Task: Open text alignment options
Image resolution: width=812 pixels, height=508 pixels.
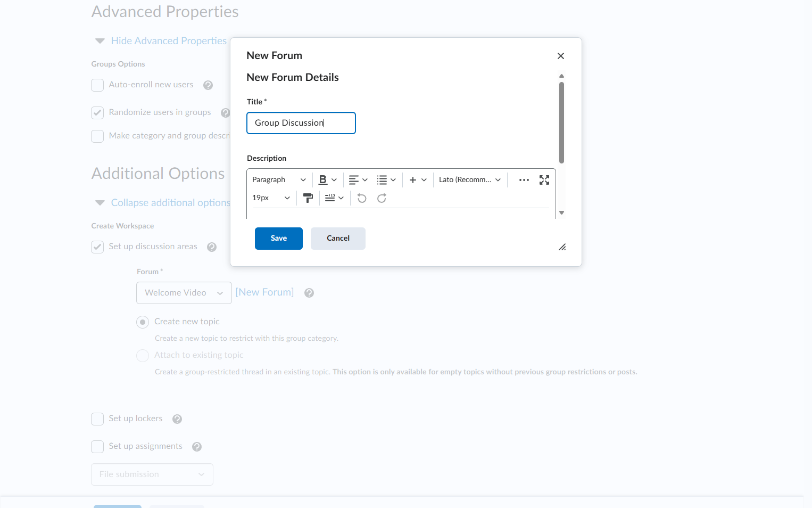Action: (358, 180)
